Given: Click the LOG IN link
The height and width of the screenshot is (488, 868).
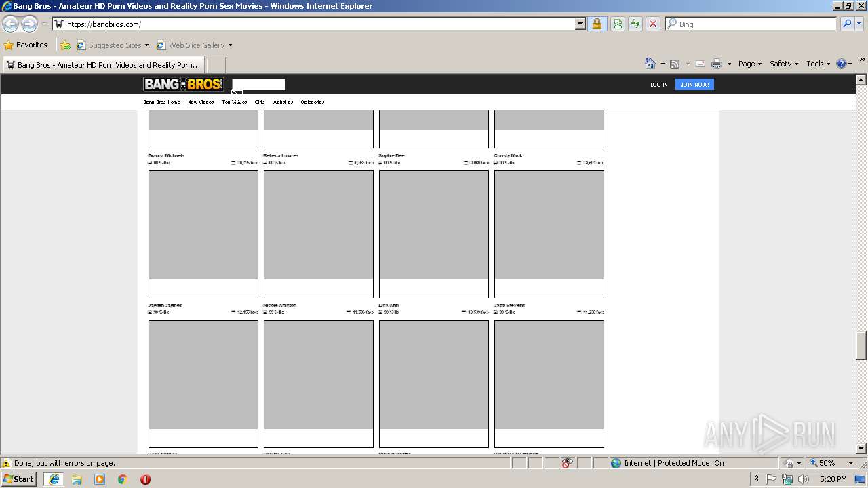Looking at the screenshot, I should 658,85.
